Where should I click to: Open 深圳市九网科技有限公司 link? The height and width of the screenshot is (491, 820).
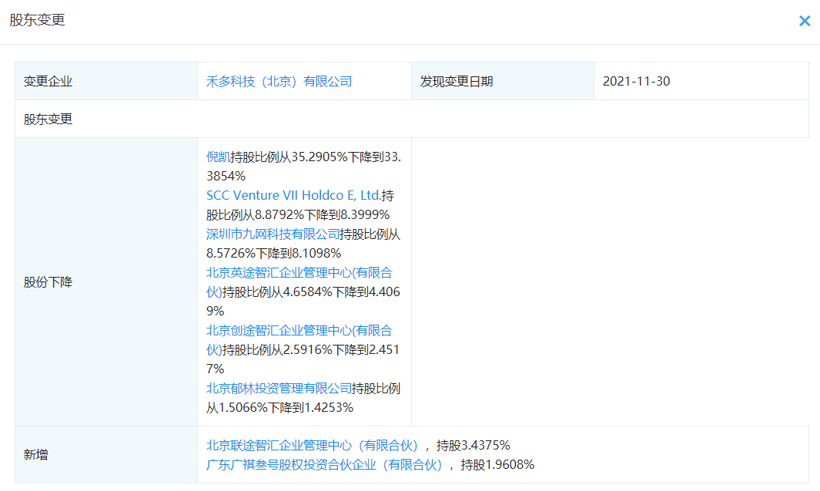click(272, 234)
